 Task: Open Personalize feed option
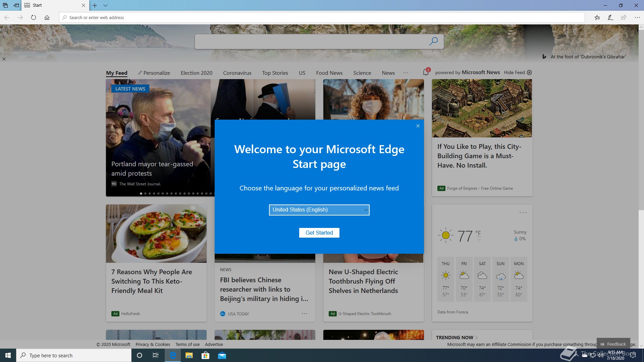pyautogui.click(x=154, y=73)
